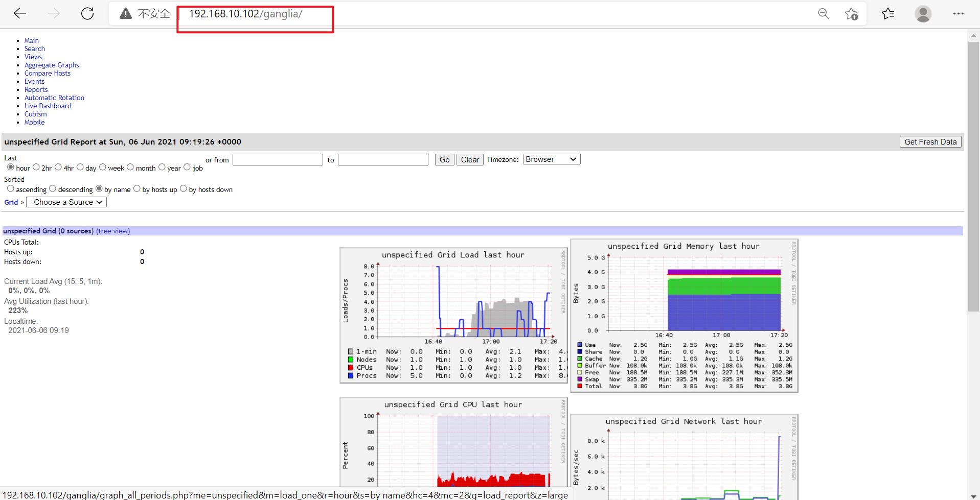Image resolution: width=980 pixels, height=500 pixels.
Task: Choose descending sort radio
Action: (x=52, y=188)
